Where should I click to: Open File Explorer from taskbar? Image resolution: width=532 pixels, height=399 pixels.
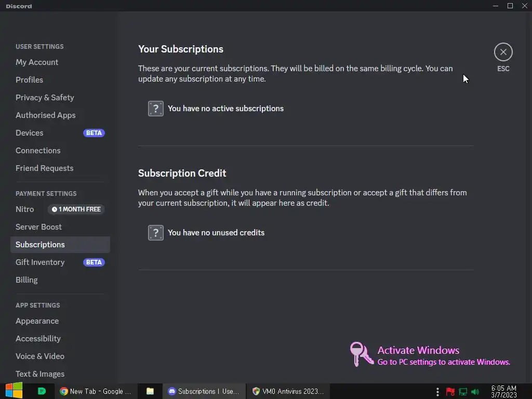coord(150,391)
